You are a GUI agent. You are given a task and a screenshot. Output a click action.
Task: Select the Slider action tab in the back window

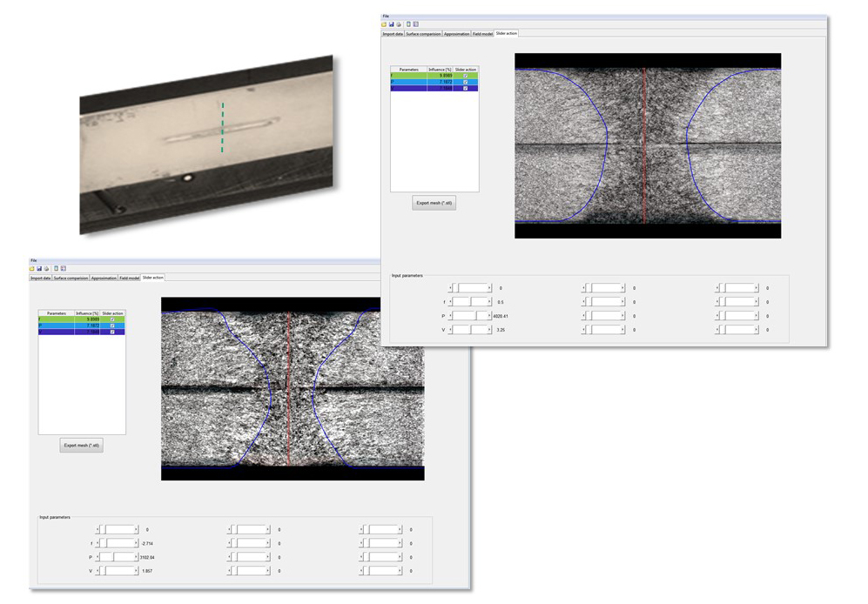152,278
